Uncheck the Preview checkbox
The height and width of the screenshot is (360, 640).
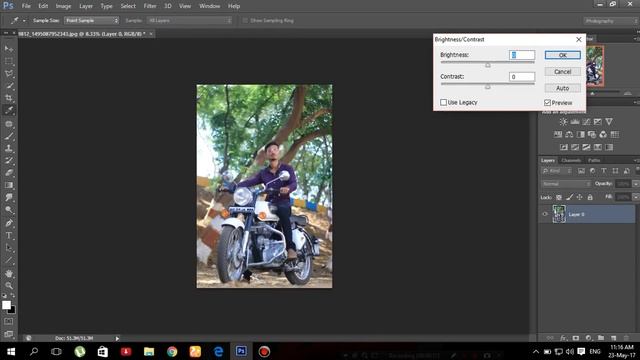pyautogui.click(x=547, y=102)
